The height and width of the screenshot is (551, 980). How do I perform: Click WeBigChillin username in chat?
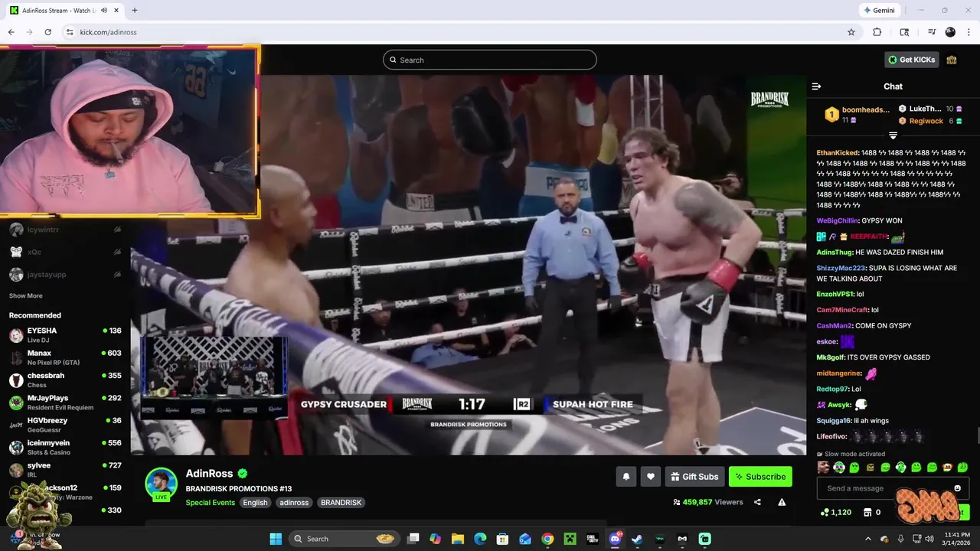point(838,220)
